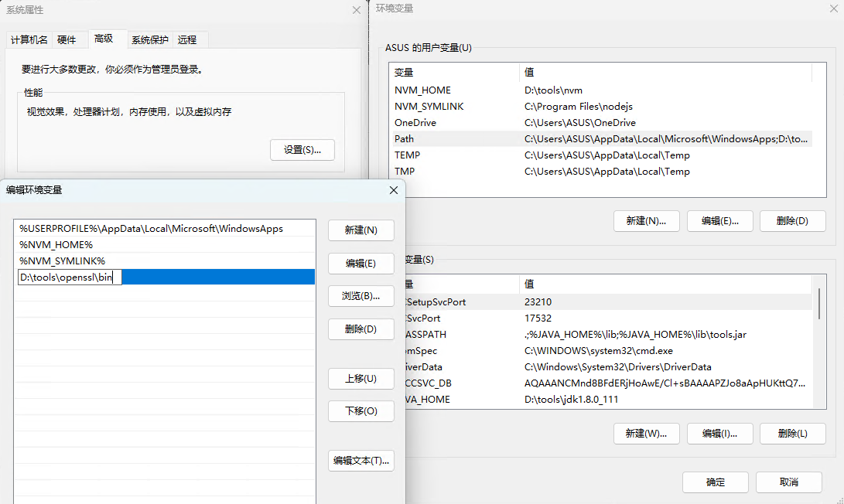Open the 远程 tab

187,39
